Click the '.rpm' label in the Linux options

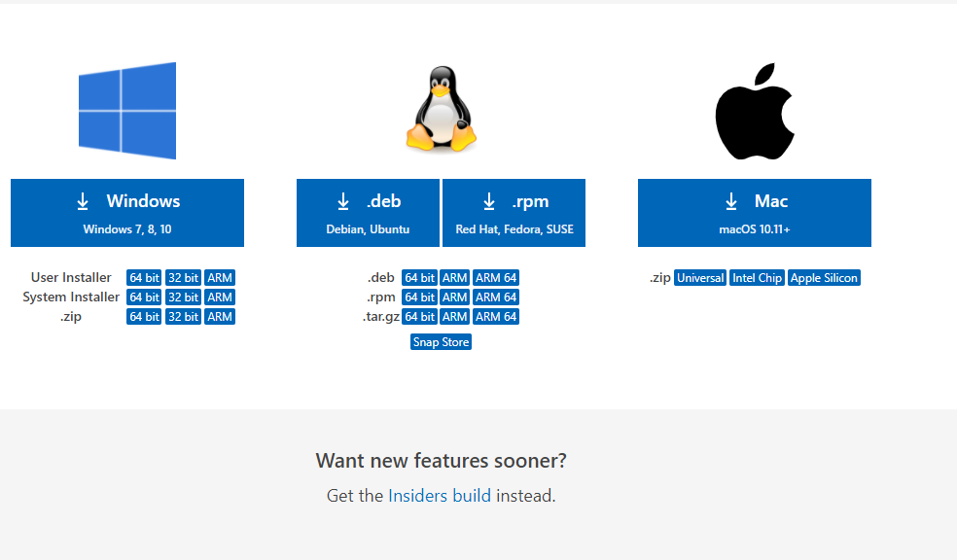(381, 297)
